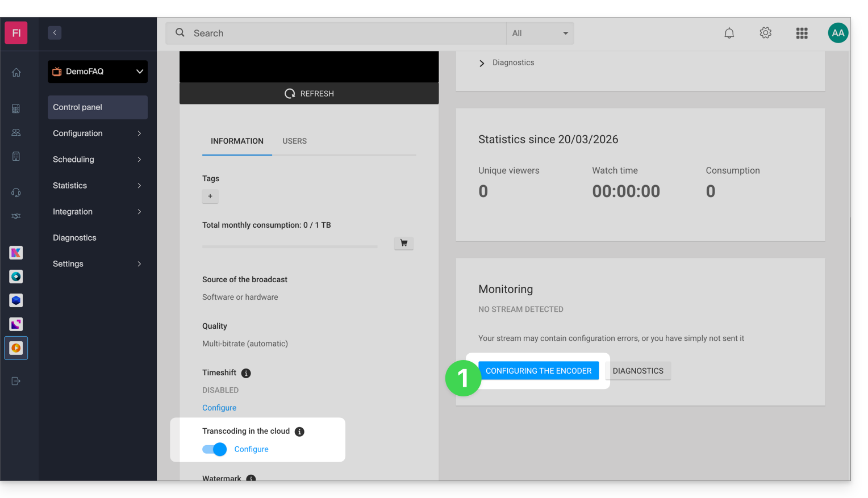Click the Timeshift info icon

pos(246,373)
